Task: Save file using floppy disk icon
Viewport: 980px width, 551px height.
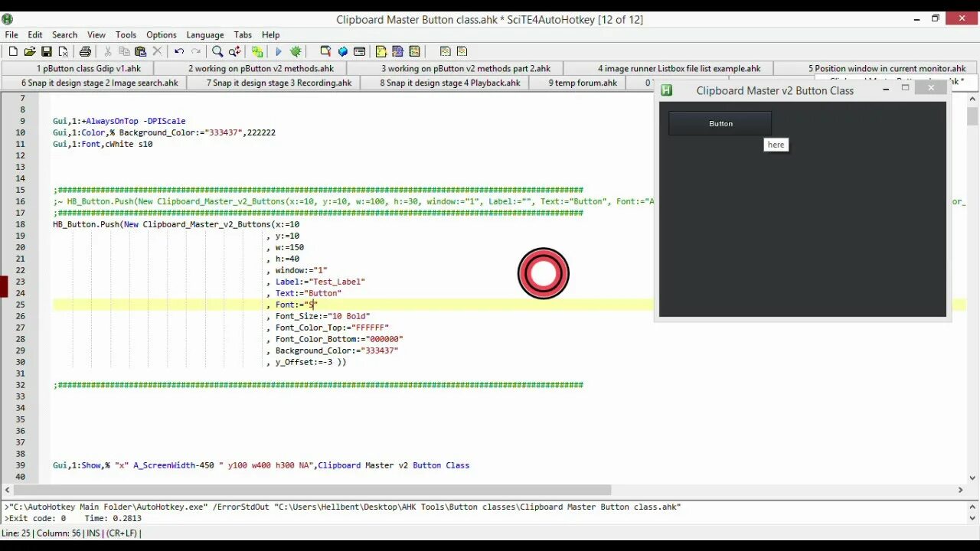Action: pos(47,51)
